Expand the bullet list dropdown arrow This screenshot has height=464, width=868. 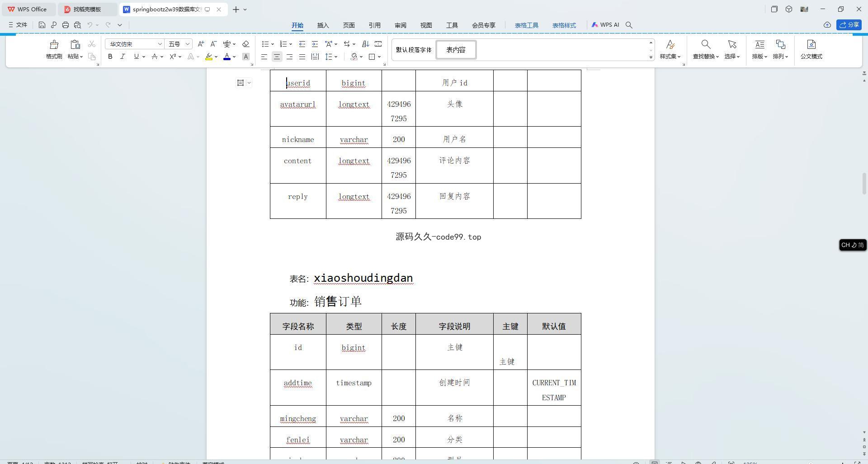pyautogui.click(x=273, y=44)
